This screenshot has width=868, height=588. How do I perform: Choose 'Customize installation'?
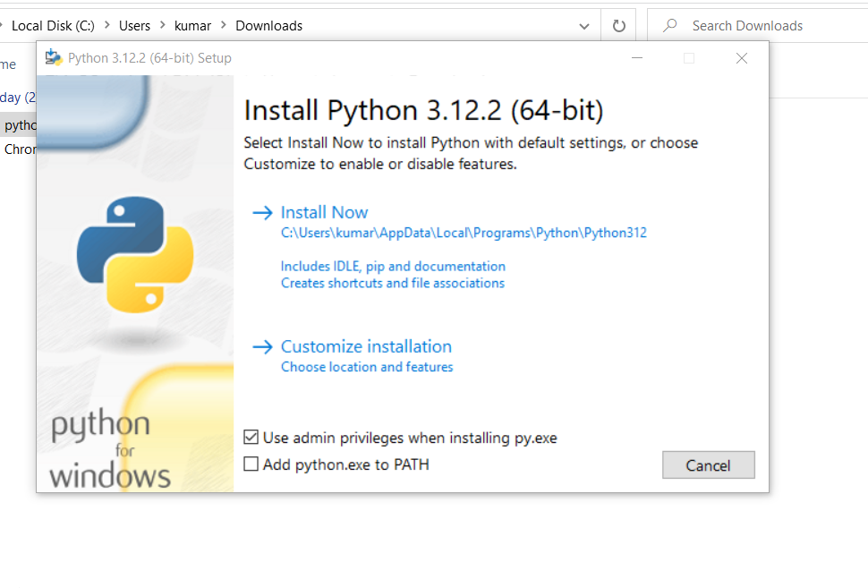(366, 346)
